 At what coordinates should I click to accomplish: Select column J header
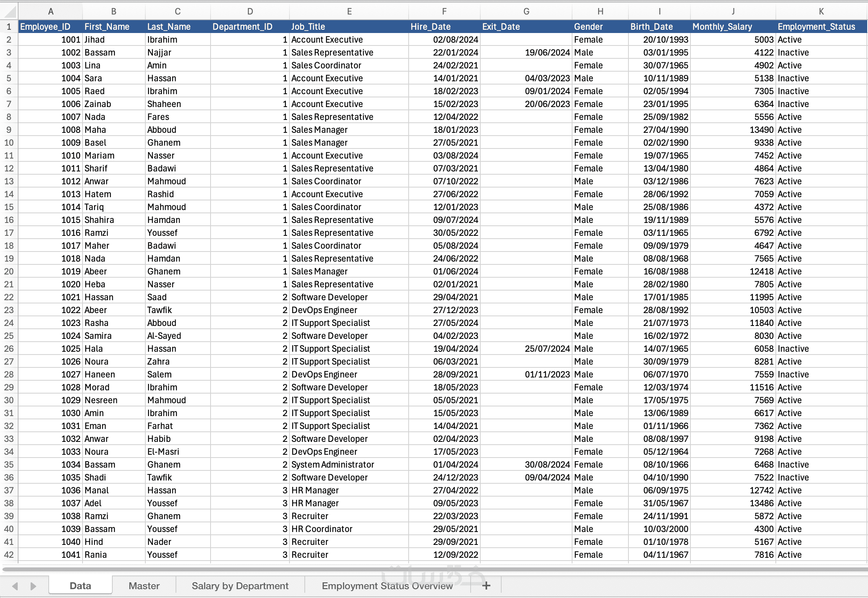[733, 11]
